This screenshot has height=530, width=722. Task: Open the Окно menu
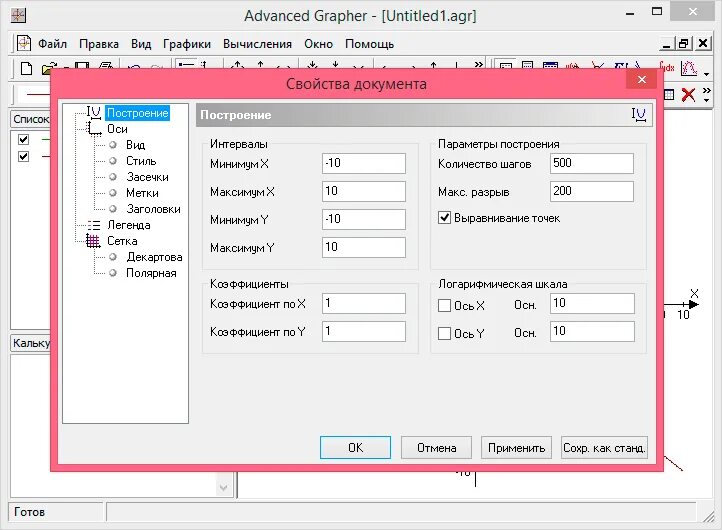[318, 44]
